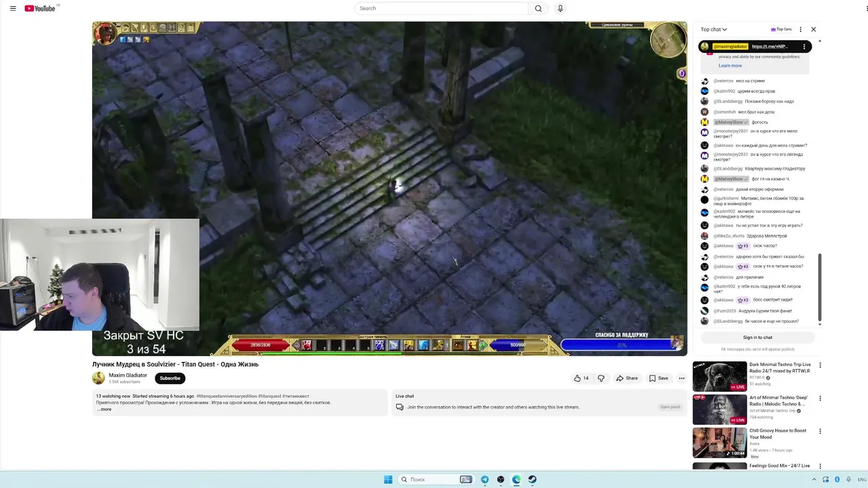Open options for Chill Groovy House video
Screen dimensions: 868x488
(x=820, y=431)
